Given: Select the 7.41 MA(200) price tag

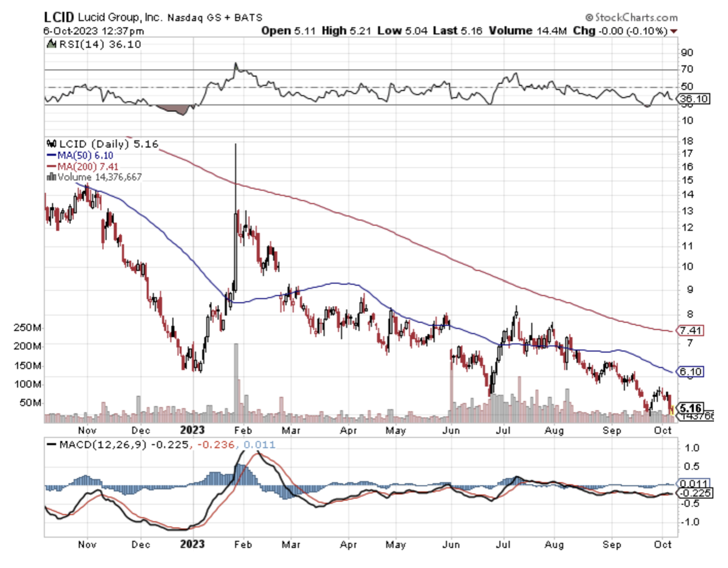Looking at the screenshot, I should pyautogui.click(x=690, y=330).
